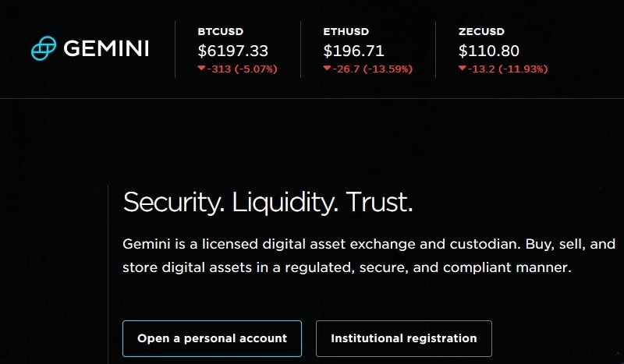
Task: Select the ETHUSD ticker label
Action: pyautogui.click(x=346, y=32)
